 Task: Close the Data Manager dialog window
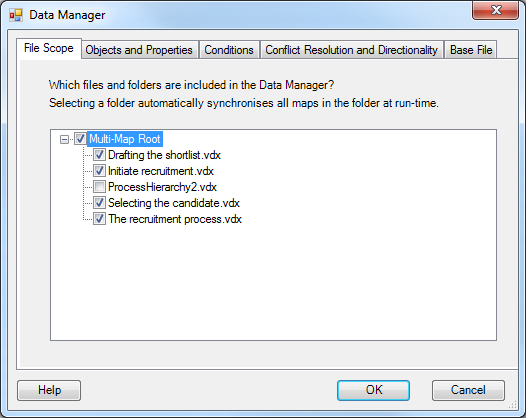pos(495,10)
